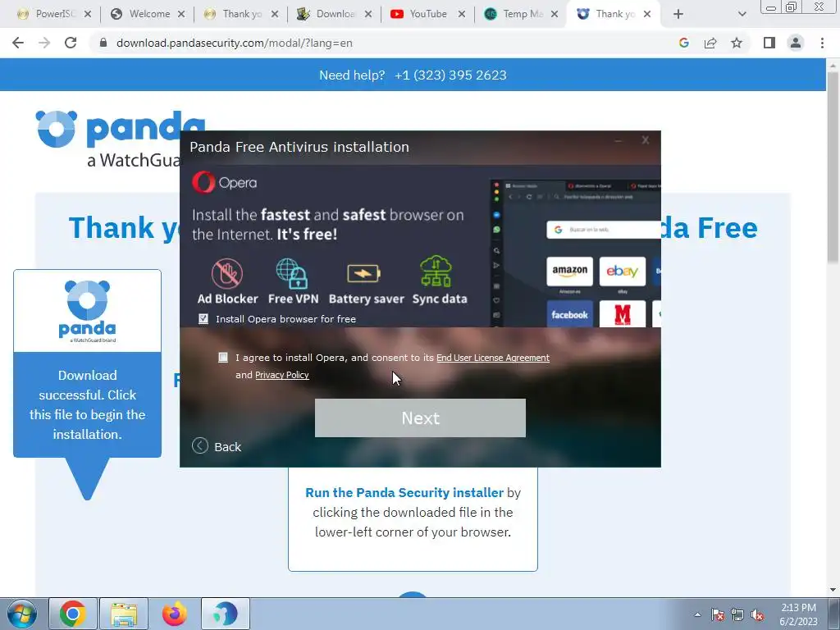Click the Battery saver icon
This screenshot has height=630, width=840.
point(363,273)
